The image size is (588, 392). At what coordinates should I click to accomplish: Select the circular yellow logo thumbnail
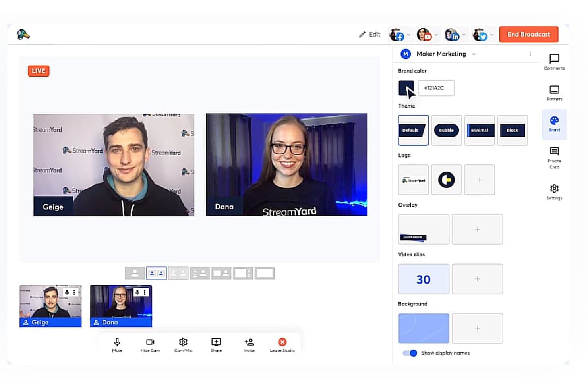(x=446, y=180)
